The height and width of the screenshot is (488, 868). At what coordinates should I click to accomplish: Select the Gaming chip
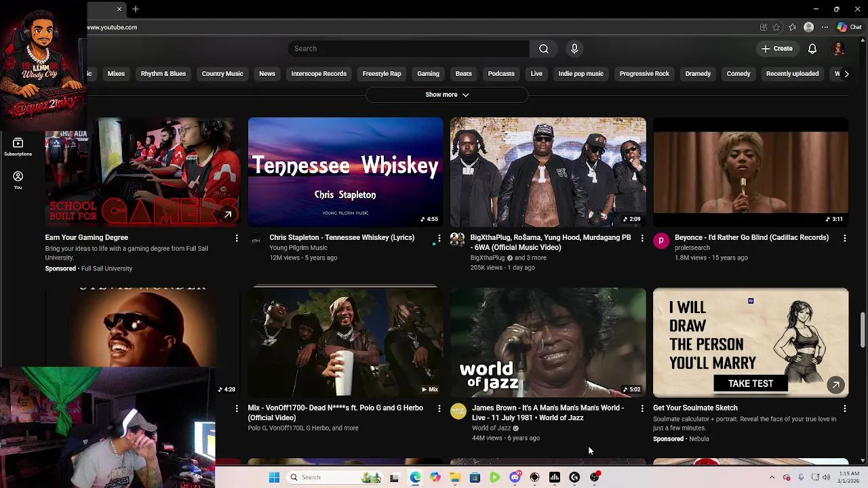tap(428, 74)
